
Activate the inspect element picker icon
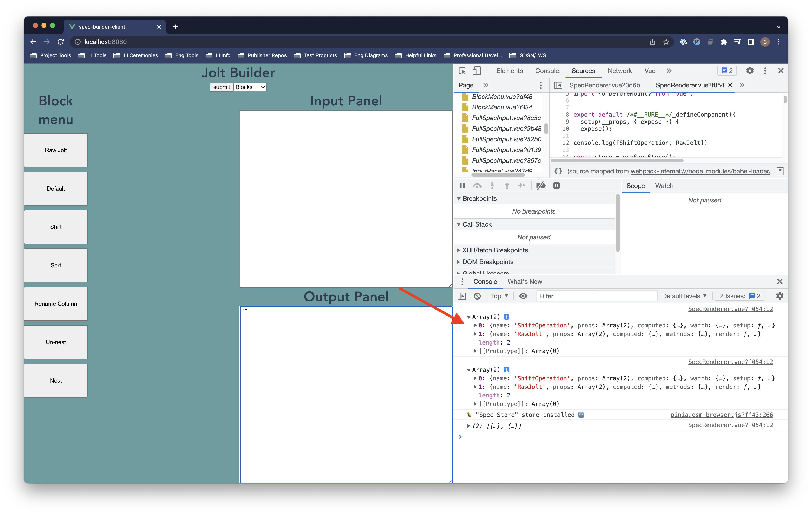(x=462, y=71)
